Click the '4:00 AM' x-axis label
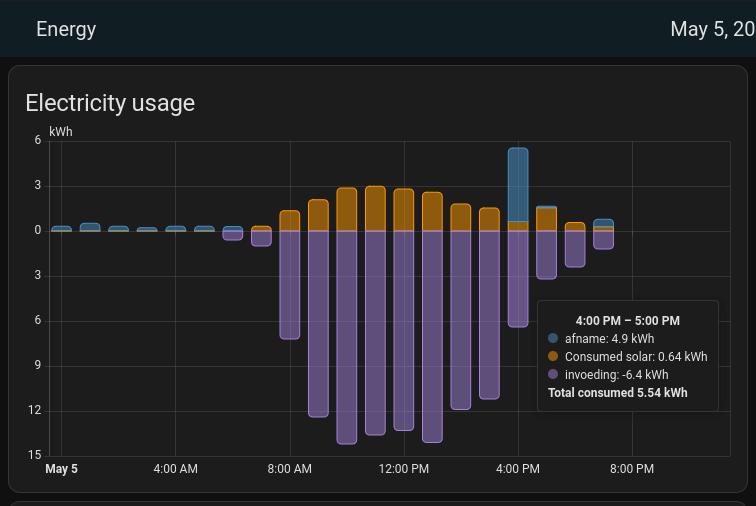 click(x=176, y=469)
